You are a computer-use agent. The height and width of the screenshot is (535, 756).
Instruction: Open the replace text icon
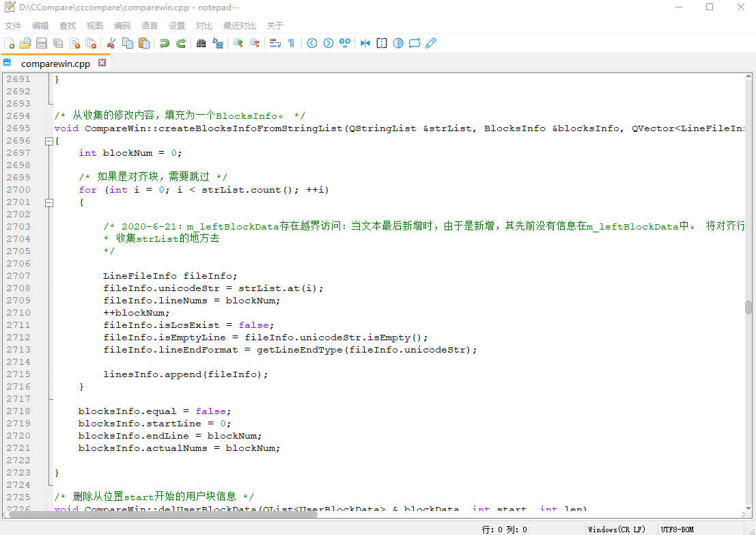point(218,44)
